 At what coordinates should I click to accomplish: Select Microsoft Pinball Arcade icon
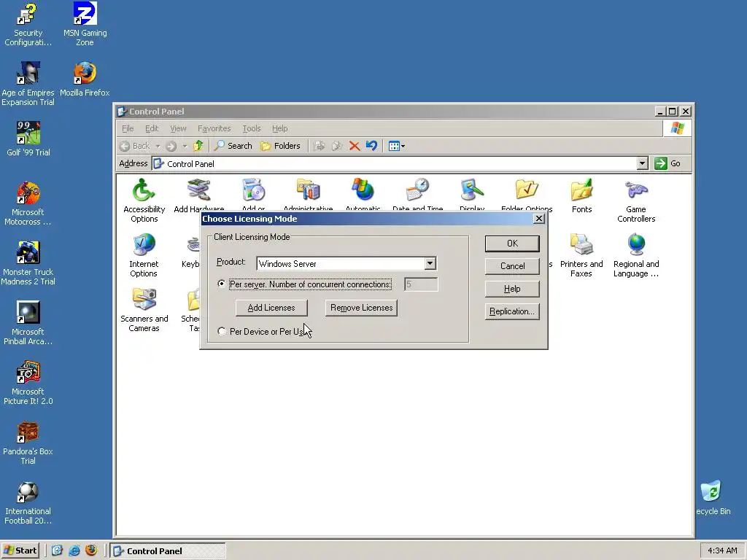click(28, 323)
